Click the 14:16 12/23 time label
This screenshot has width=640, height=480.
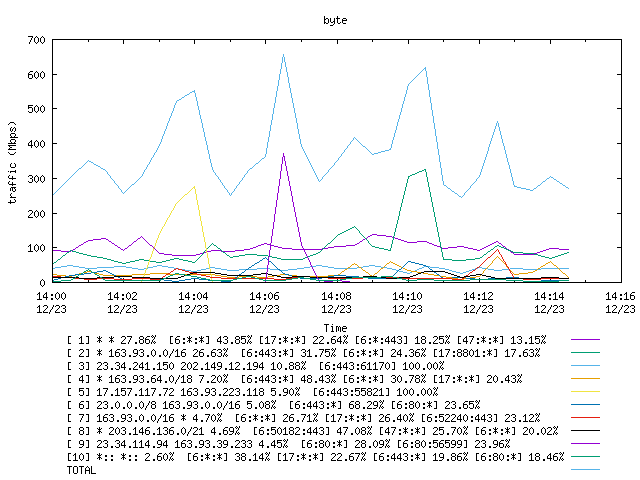(x=620, y=302)
